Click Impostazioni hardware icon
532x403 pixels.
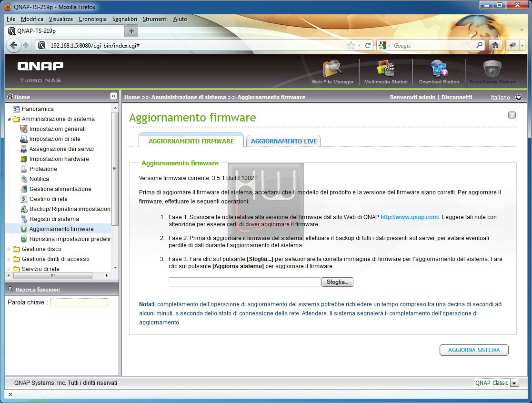tap(23, 159)
